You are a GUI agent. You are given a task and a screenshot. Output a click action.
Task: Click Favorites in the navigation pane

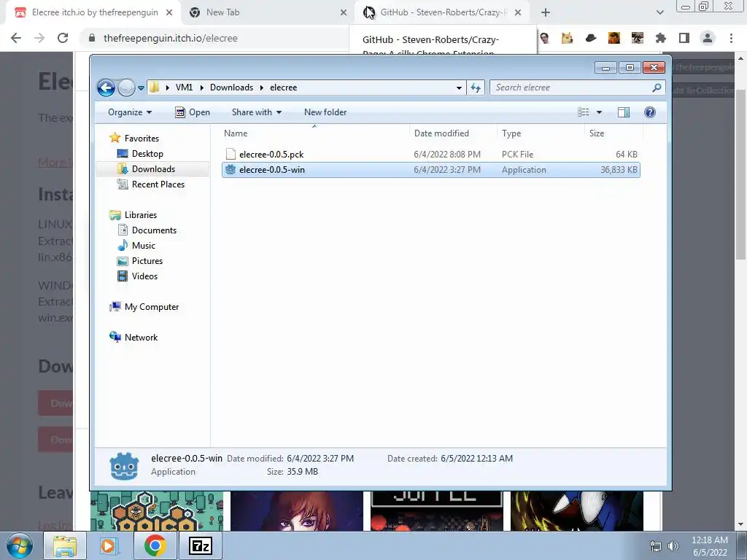[x=142, y=139]
